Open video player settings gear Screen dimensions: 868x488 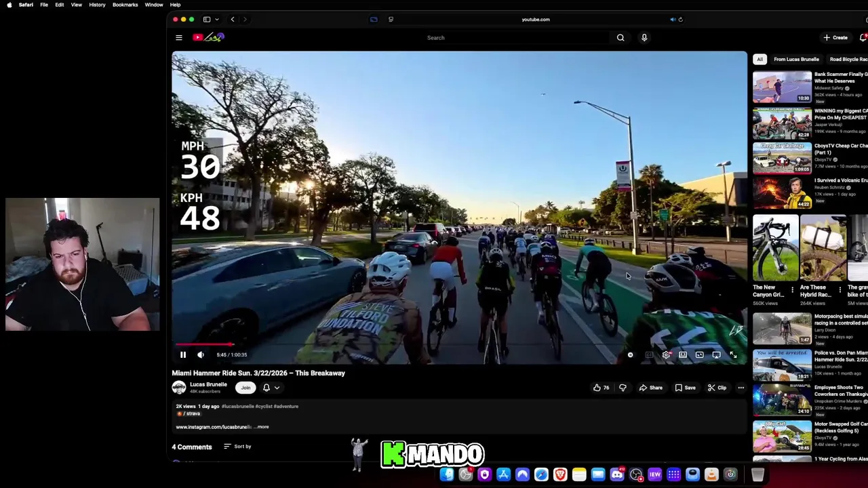pyautogui.click(x=666, y=354)
